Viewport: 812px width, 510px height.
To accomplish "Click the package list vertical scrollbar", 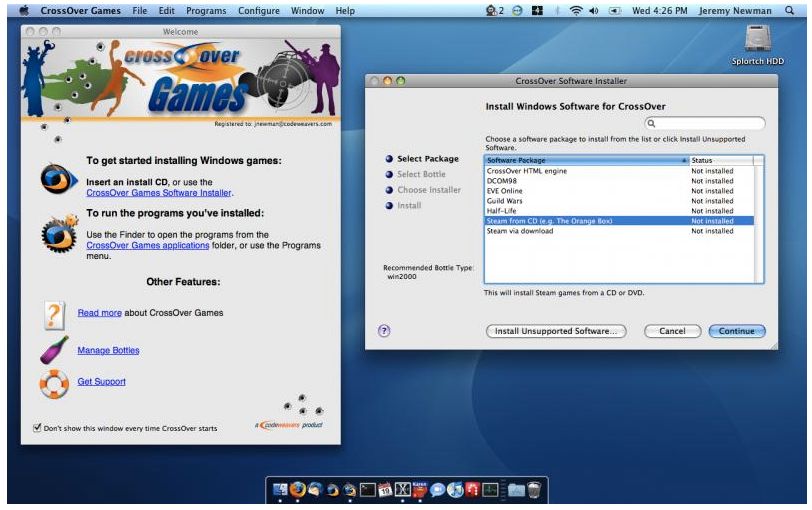I will click(759, 224).
